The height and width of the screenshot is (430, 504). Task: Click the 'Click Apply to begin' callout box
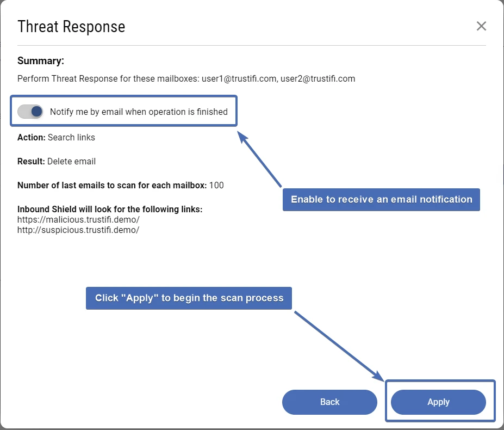189,298
